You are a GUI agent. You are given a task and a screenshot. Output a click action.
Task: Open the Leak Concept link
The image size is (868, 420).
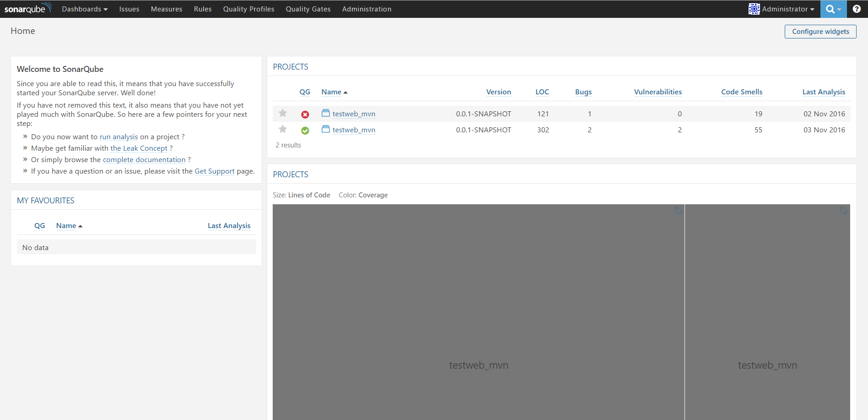[x=139, y=148]
